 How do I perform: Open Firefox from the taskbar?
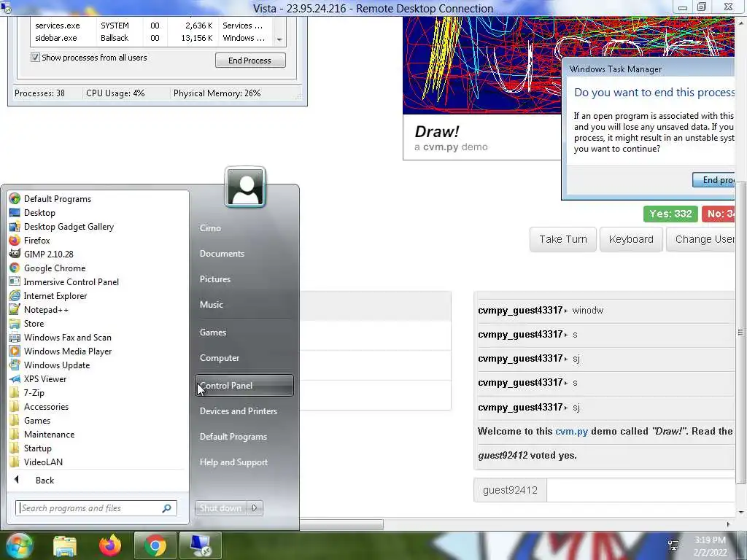point(110,545)
